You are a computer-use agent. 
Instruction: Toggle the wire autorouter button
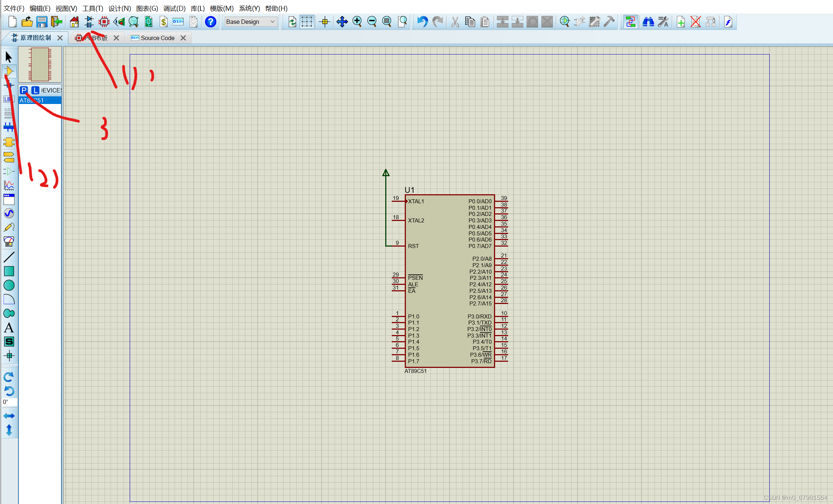[x=630, y=22]
